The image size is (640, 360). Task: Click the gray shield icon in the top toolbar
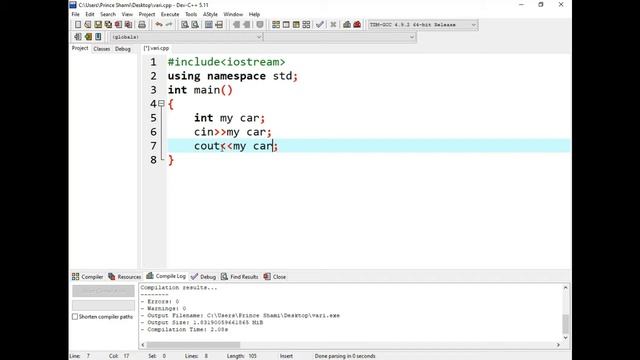[260, 25]
